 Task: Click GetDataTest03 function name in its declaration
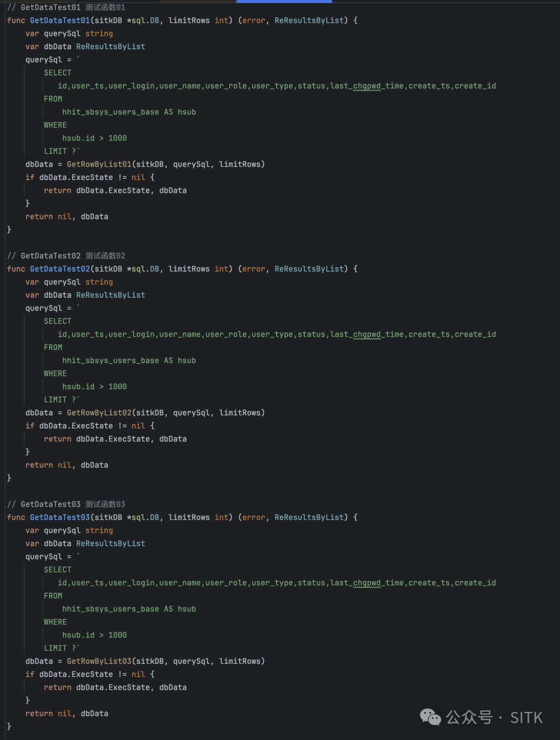click(60, 518)
